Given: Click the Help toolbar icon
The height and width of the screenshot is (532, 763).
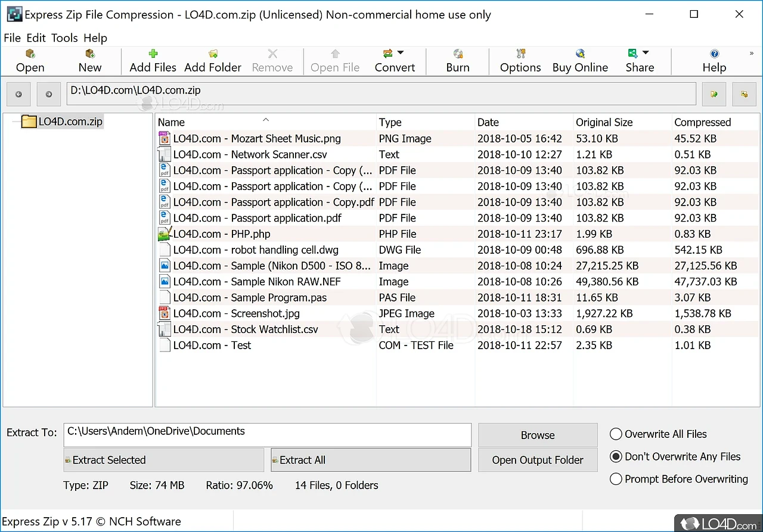Looking at the screenshot, I should click(x=714, y=61).
